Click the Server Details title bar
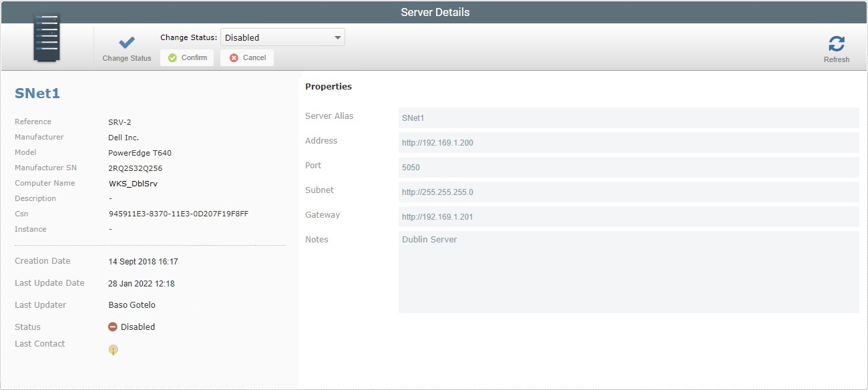The image size is (868, 390). coord(434,11)
